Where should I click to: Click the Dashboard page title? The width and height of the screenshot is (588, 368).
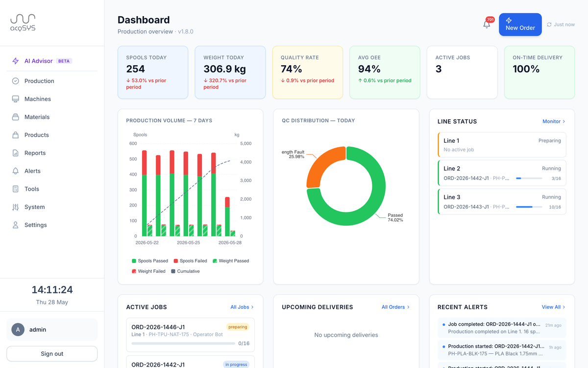(144, 20)
